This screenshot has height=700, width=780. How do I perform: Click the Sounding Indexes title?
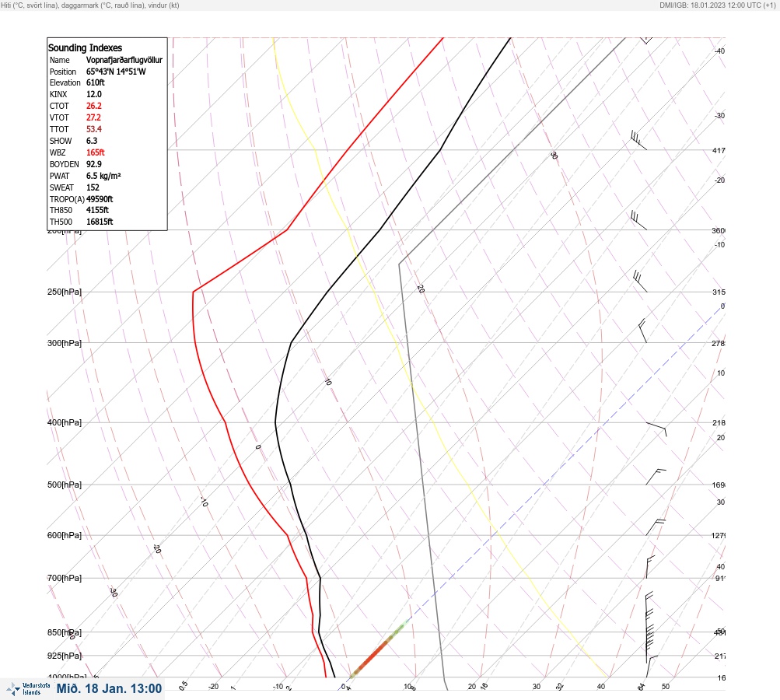click(85, 47)
